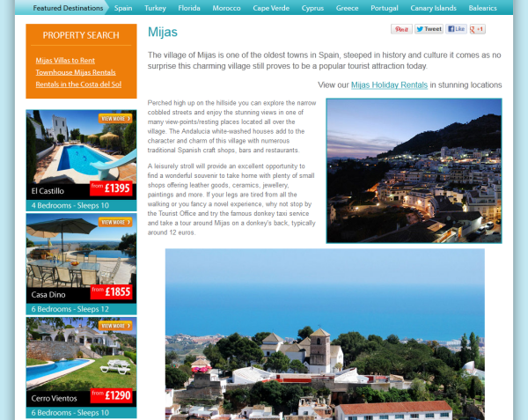Open Featured Destinations menu item

pos(68,8)
